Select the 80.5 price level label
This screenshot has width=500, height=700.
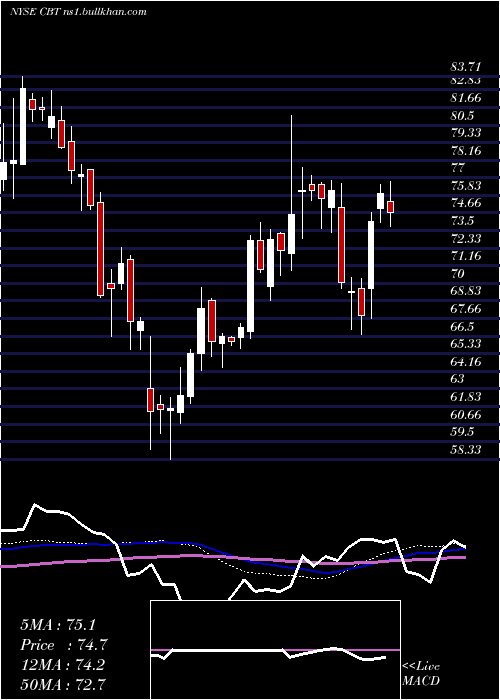pyautogui.click(x=462, y=116)
